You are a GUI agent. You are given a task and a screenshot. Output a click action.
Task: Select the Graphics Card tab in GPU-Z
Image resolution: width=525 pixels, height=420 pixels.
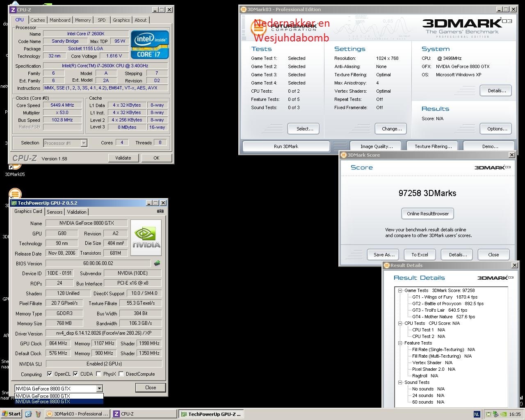[28, 211]
